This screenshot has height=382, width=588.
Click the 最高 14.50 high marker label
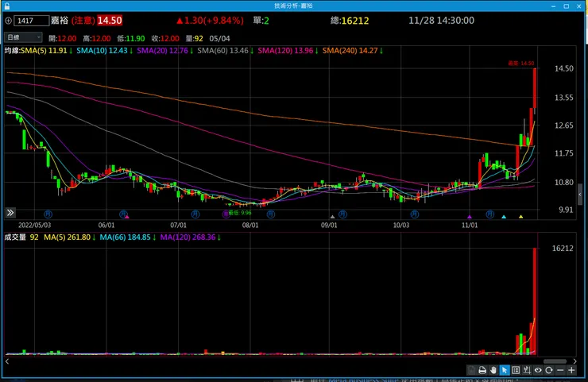tap(521, 64)
